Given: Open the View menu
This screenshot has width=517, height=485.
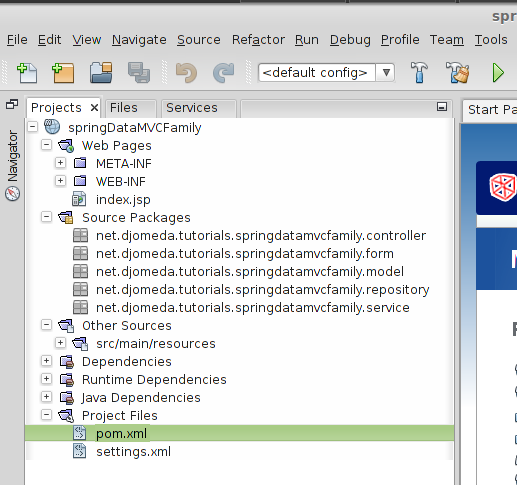Looking at the screenshot, I should (x=87, y=40).
